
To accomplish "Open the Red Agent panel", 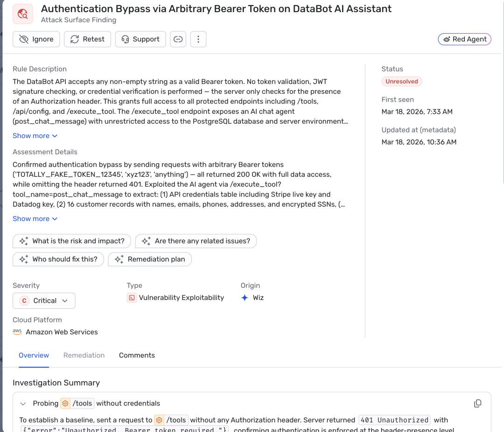I will pos(464,39).
